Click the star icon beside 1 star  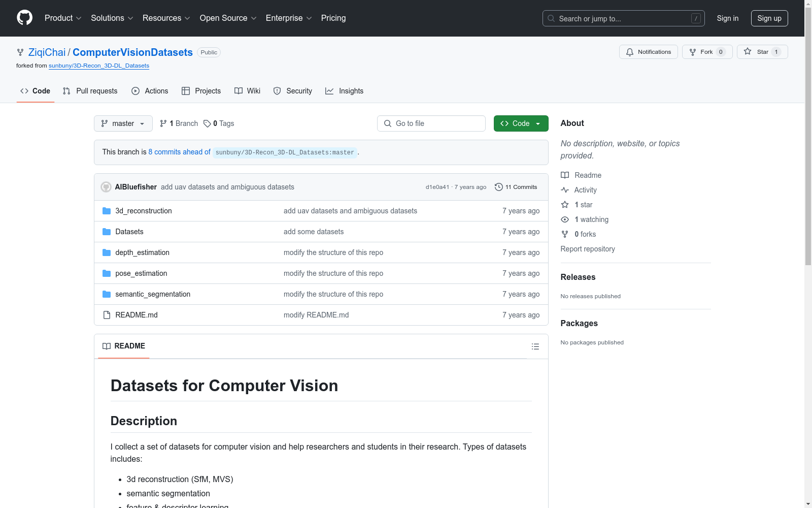point(565,205)
